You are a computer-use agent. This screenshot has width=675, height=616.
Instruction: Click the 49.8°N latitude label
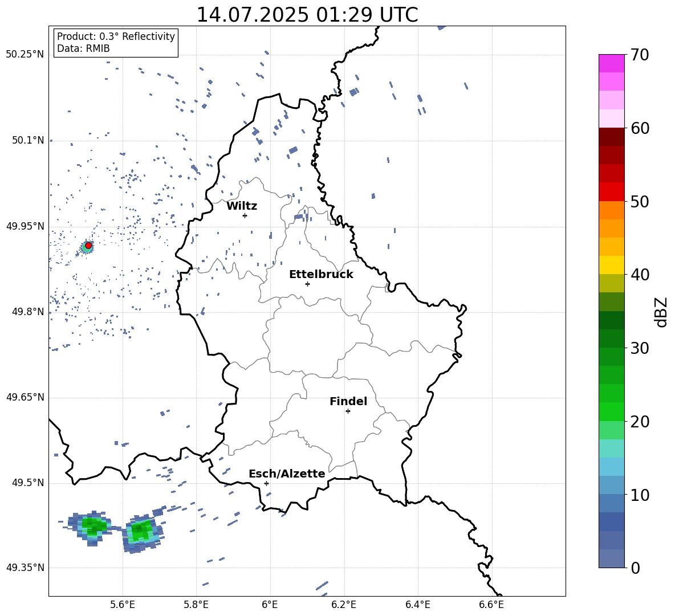point(28,312)
